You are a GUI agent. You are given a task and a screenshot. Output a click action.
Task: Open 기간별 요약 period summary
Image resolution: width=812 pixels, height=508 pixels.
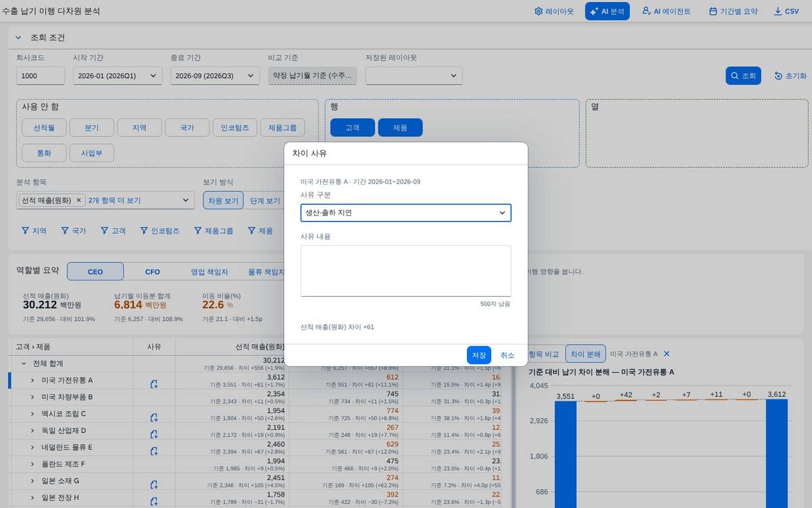pyautogui.click(x=733, y=12)
